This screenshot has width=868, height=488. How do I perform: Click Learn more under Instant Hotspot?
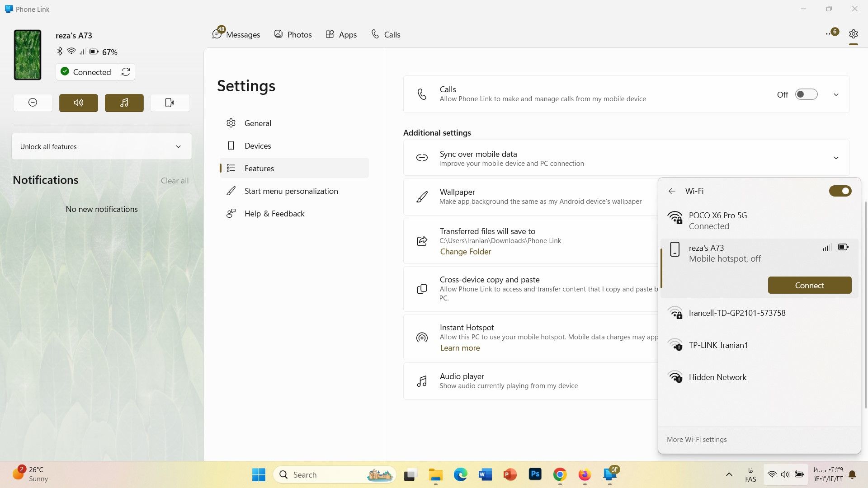tap(460, 348)
